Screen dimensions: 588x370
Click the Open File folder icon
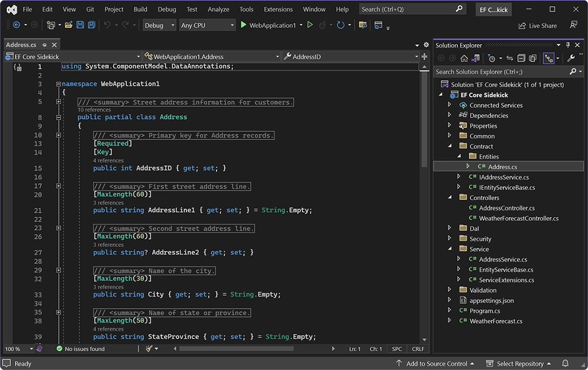(x=68, y=25)
